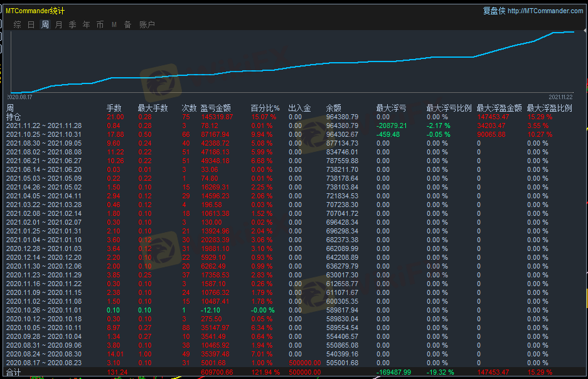Viewport: 588px width, 379px height.
Task: Open the MTCommander.com website link
Action: pos(545,11)
